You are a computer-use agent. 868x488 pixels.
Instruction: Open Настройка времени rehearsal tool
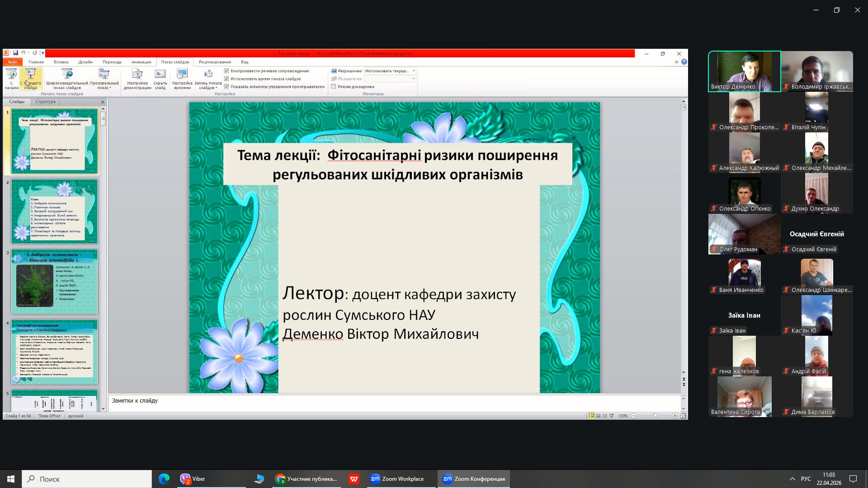tap(182, 79)
